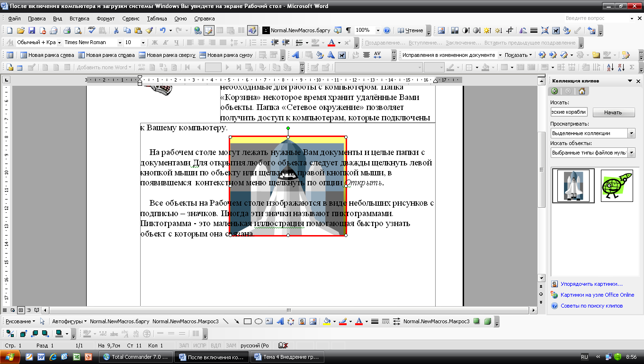Click the Print icon
644x364 pixels.
(67, 30)
